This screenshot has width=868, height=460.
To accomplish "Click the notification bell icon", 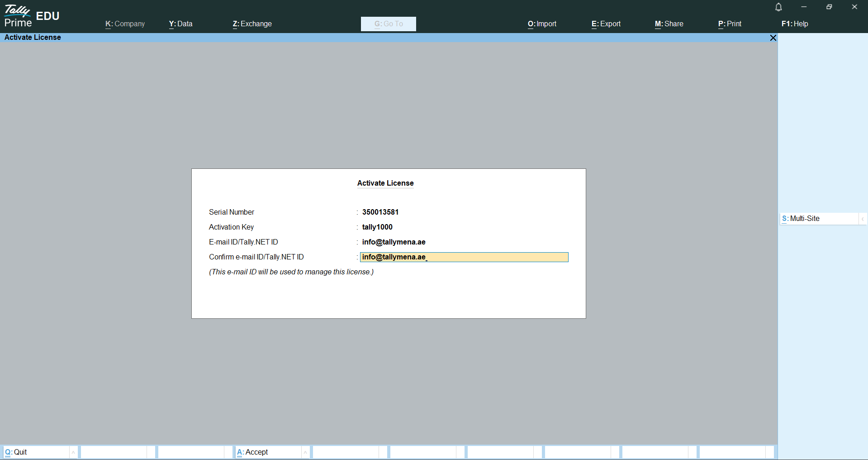I will point(778,7).
